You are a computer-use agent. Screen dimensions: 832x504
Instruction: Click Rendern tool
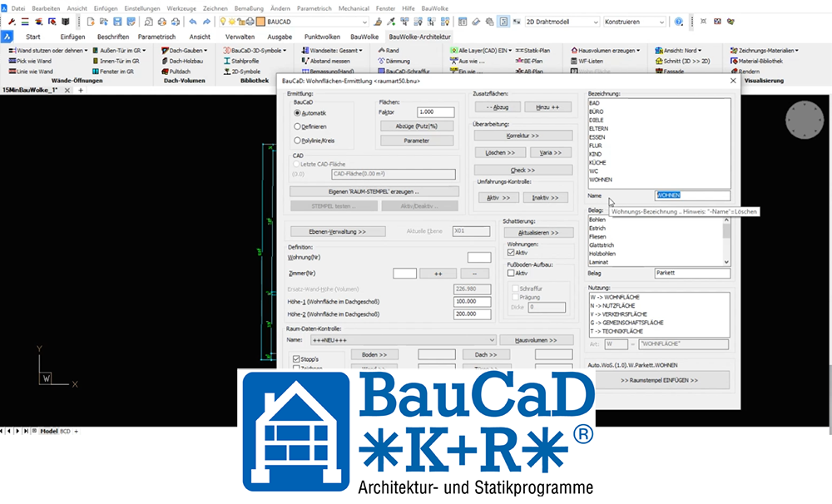click(x=745, y=71)
